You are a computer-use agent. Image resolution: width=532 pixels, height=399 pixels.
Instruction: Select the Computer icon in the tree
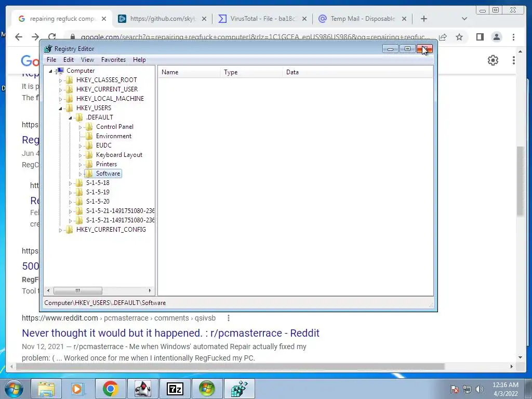coord(60,71)
